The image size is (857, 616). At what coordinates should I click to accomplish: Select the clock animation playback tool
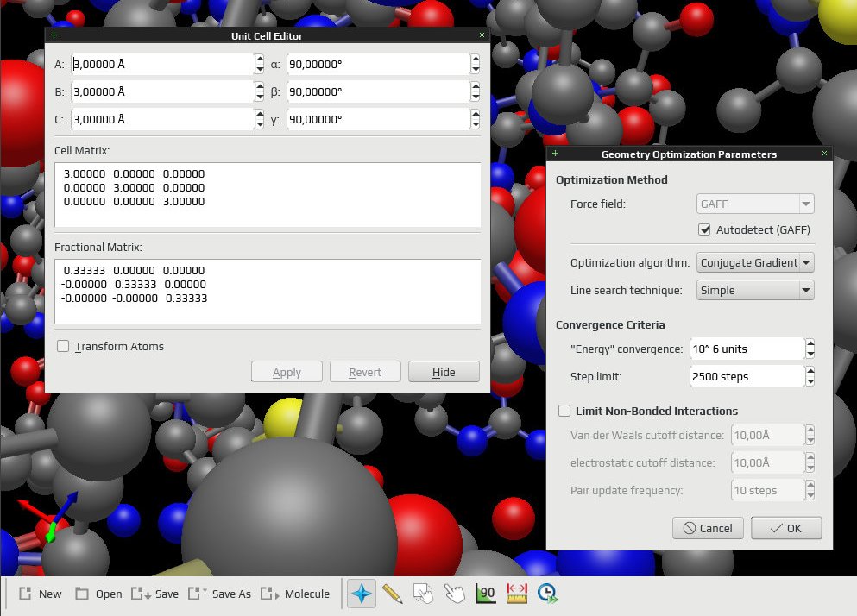(548, 594)
